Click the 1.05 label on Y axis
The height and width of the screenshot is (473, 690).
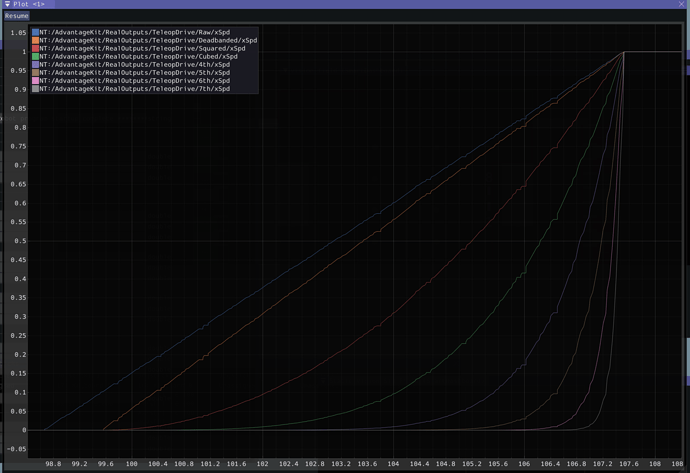coord(18,33)
